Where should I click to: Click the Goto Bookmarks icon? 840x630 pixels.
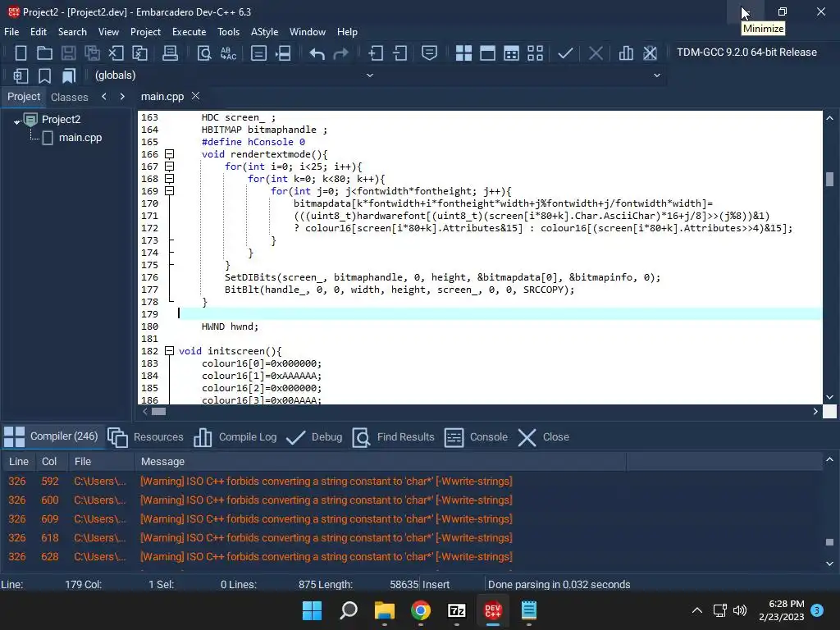pyautogui.click(x=69, y=75)
